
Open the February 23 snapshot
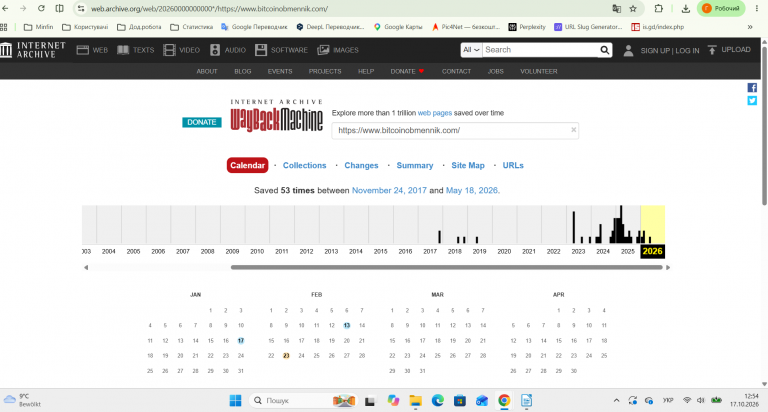(x=286, y=356)
